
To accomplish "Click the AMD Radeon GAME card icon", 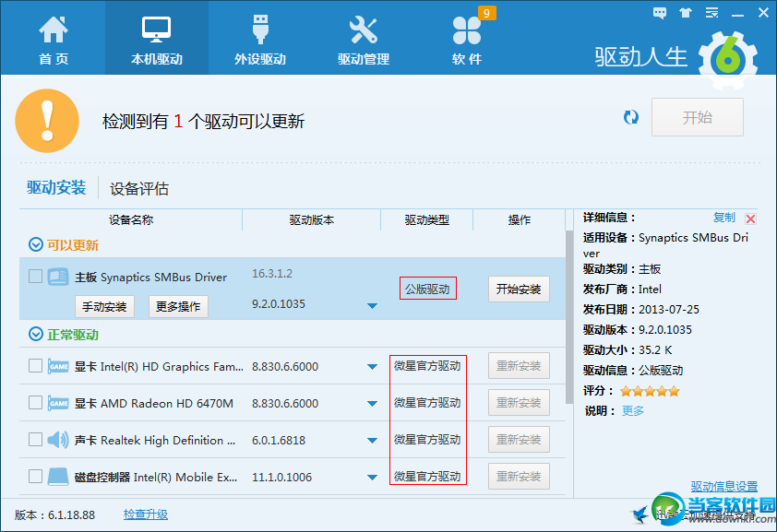I will click(x=58, y=403).
